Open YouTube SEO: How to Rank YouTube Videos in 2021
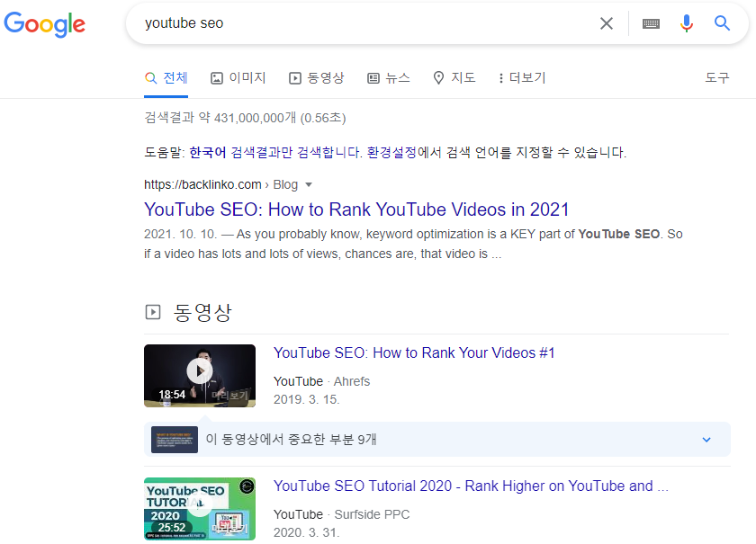 (x=356, y=210)
